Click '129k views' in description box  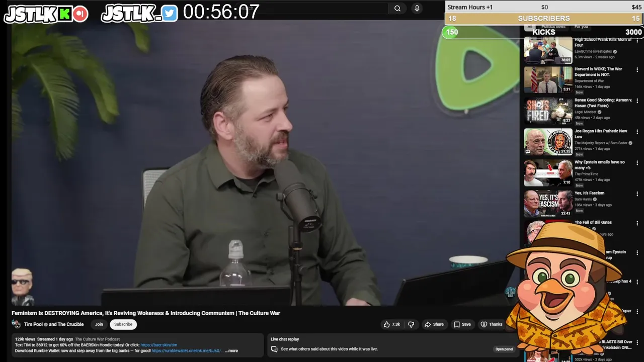click(25, 339)
